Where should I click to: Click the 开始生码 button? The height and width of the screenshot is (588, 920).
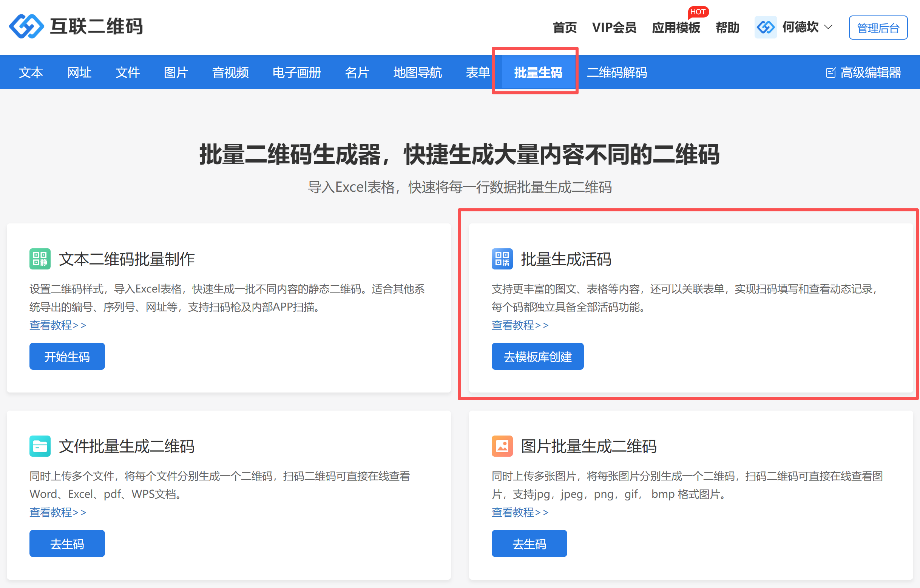(67, 356)
